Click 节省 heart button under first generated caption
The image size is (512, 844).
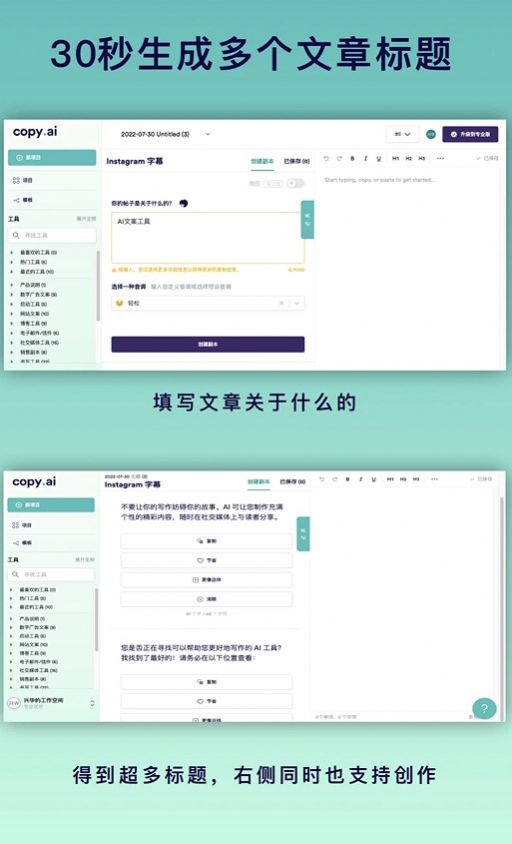(207, 560)
